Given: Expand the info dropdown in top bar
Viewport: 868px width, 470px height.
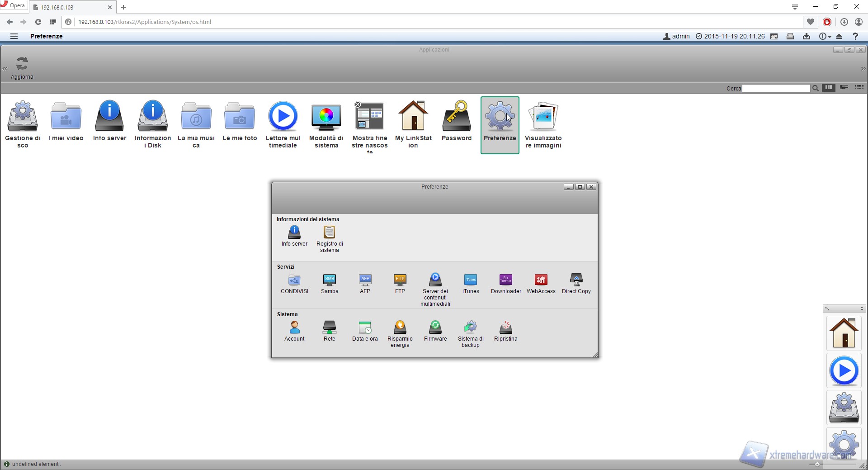Looking at the screenshot, I should tap(825, 37).
